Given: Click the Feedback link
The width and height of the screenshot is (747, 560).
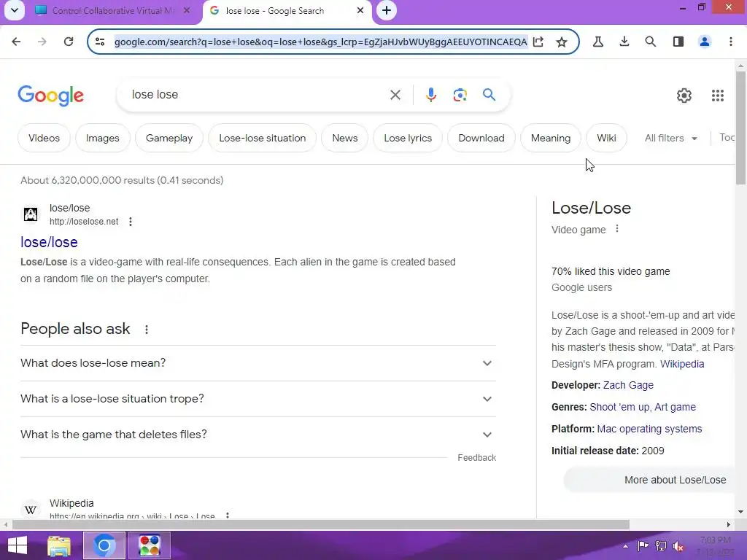Looking at the screenshot, I should 476,458.
